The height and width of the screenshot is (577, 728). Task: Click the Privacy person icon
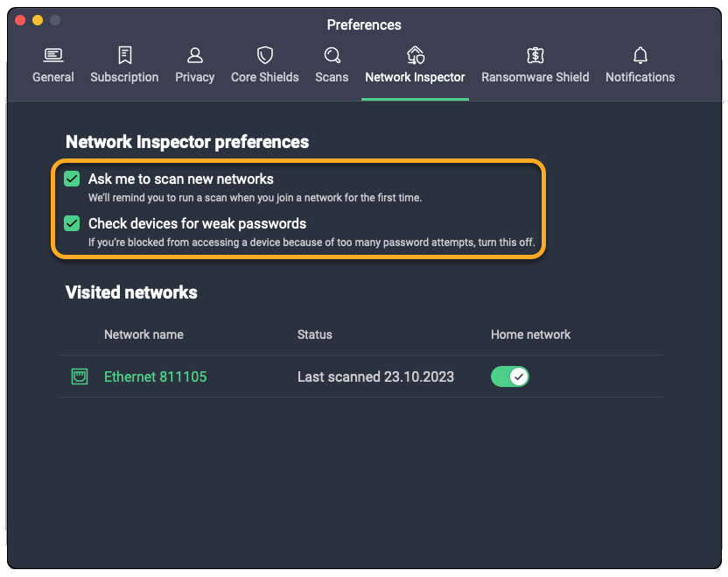click(x=195, y=56)
